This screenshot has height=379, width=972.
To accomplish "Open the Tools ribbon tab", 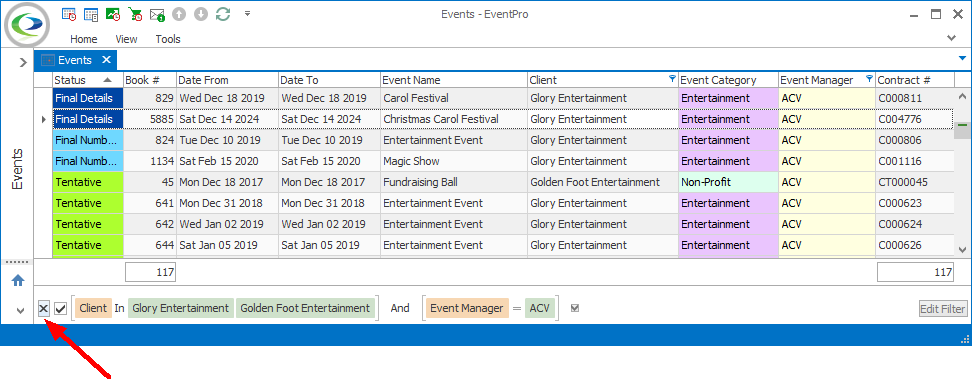I will coord(168,39).
